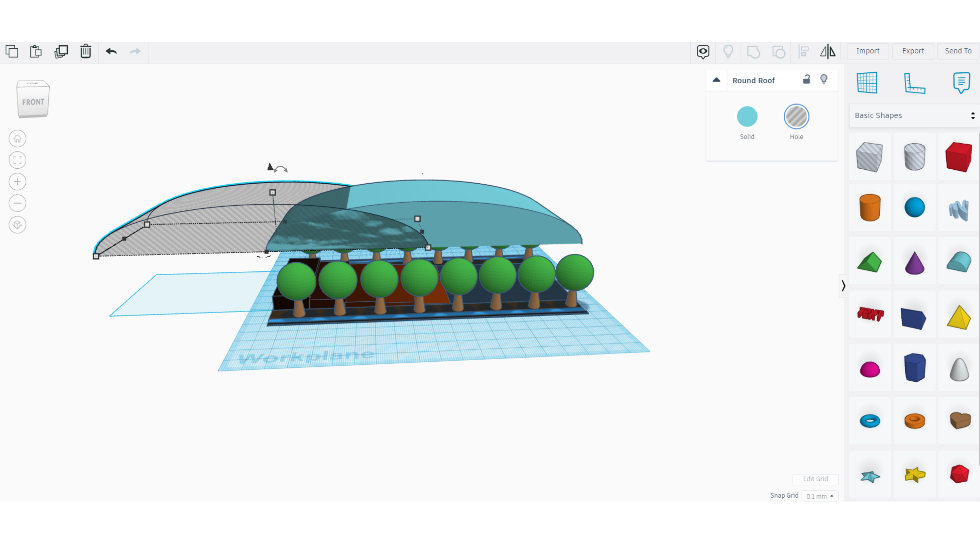The image size is (980, 551).
Task: Click the Undo arrow
Action: [111, 51]
